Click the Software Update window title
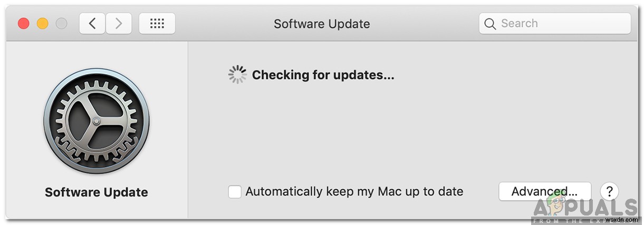 click(x=322, y=24)
